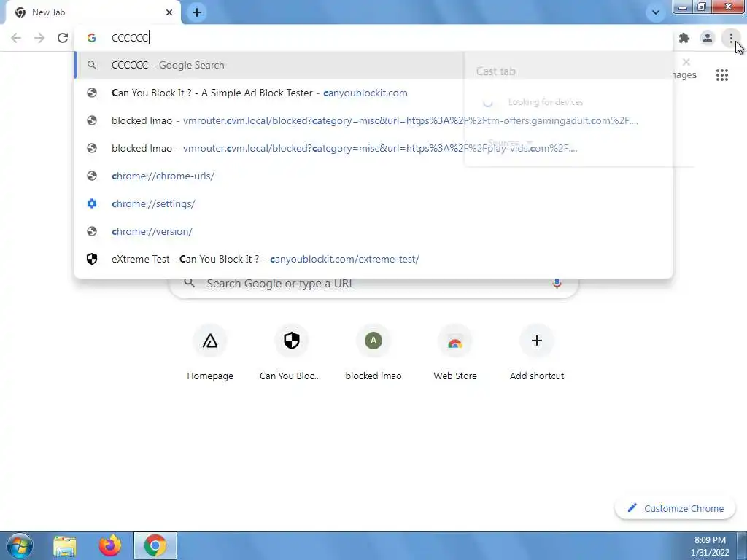Open the Can You Bloc... shortcut tile

pos(292,354)
